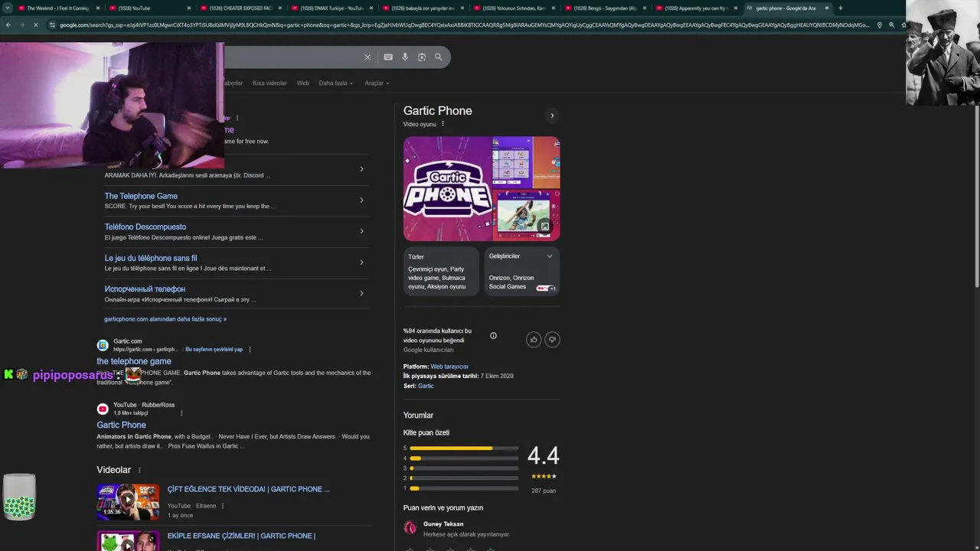This screenshot has height=551, width=980.
Task: Click the YouTube favicon of RubberRoss result
Action: point(103,409)
